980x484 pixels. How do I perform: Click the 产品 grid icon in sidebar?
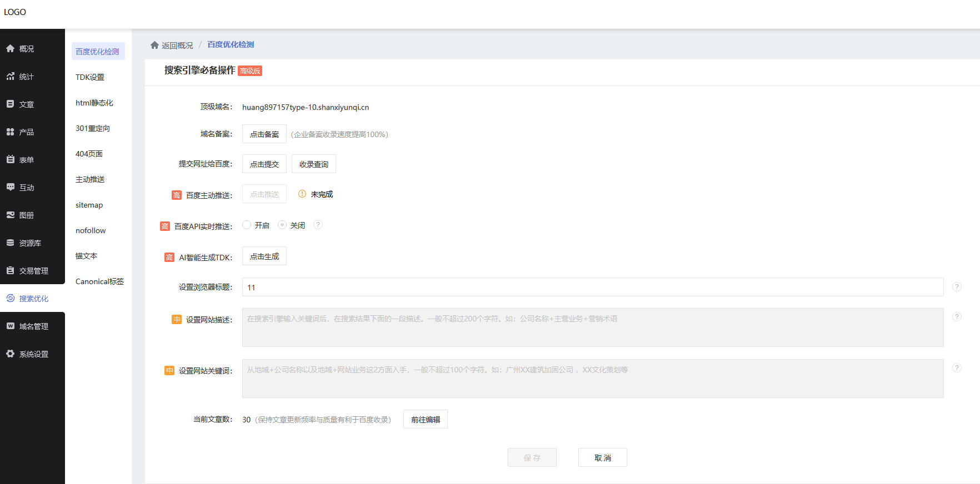point(11,132)
